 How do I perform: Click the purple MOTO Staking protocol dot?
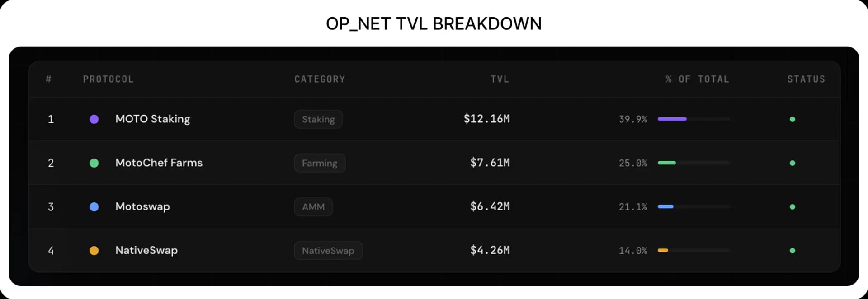(94, 119)
